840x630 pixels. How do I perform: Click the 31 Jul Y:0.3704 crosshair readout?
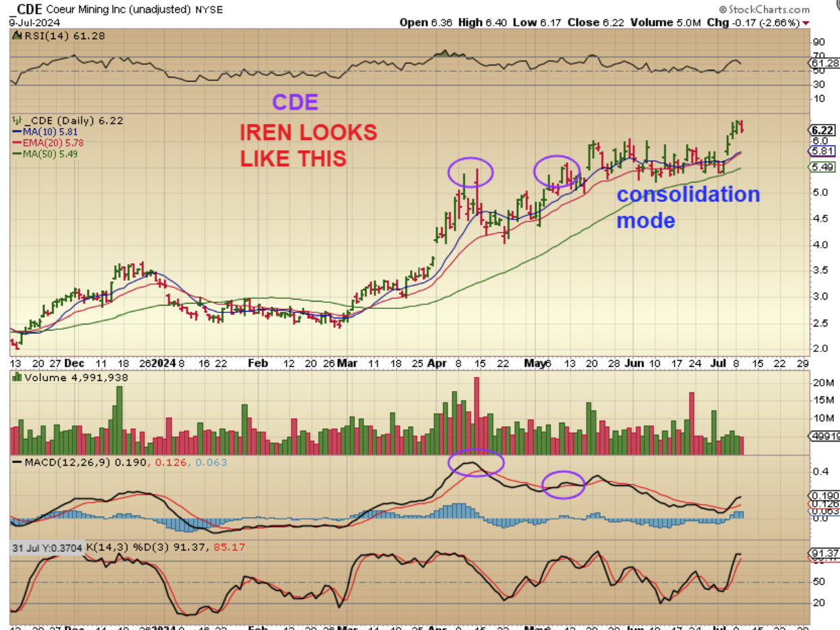47,549
